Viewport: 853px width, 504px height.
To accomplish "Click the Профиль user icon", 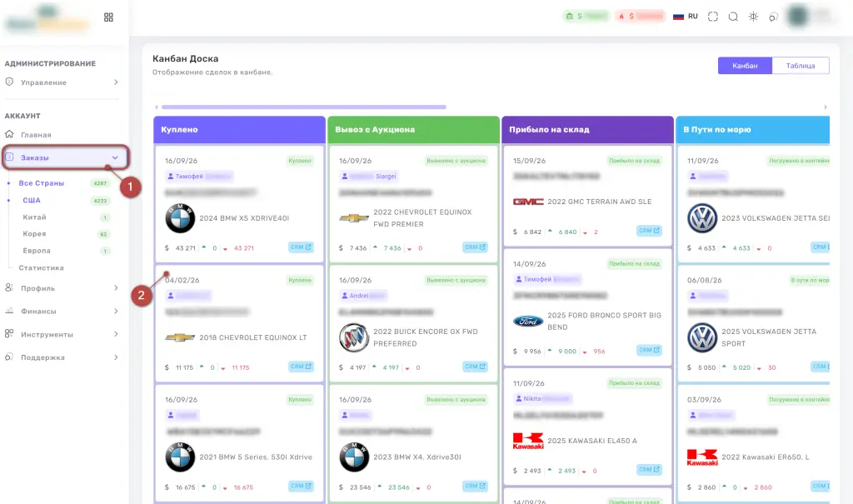I will (x=9, y=287).
